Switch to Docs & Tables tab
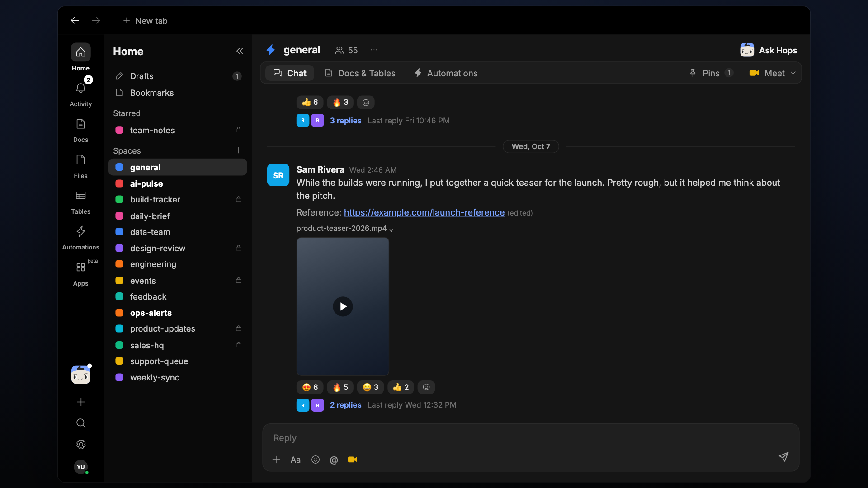 (x=360, y=73)
